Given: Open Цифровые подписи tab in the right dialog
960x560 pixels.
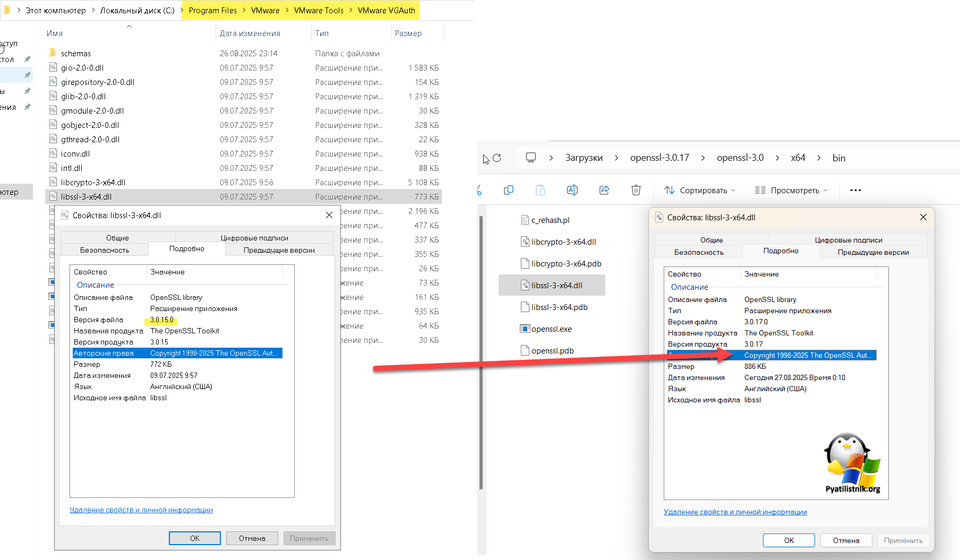Looking at the screenshot, I should coord(848,240).
